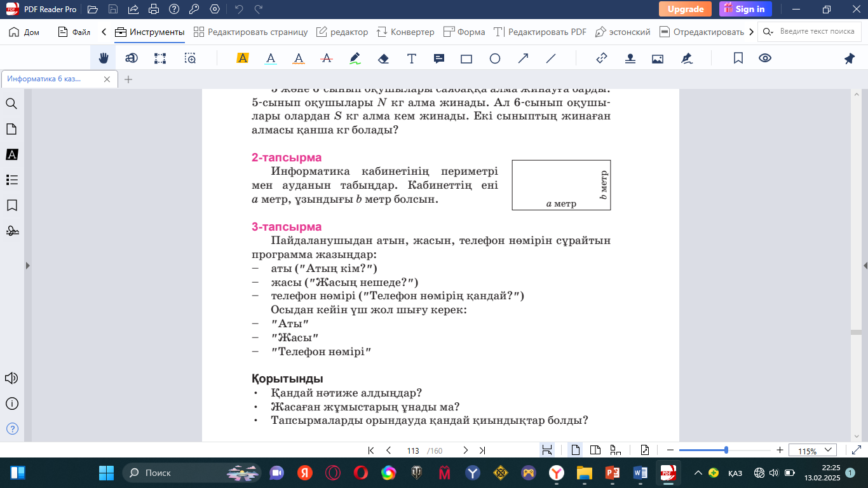
Task: Switch to the Конвертер tab
Action: tap(405, 32)
